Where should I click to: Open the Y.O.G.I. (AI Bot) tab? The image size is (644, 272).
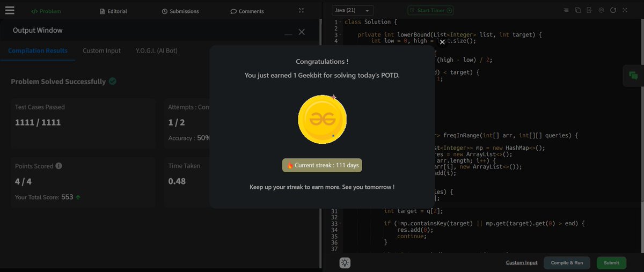tap(157, 50)
